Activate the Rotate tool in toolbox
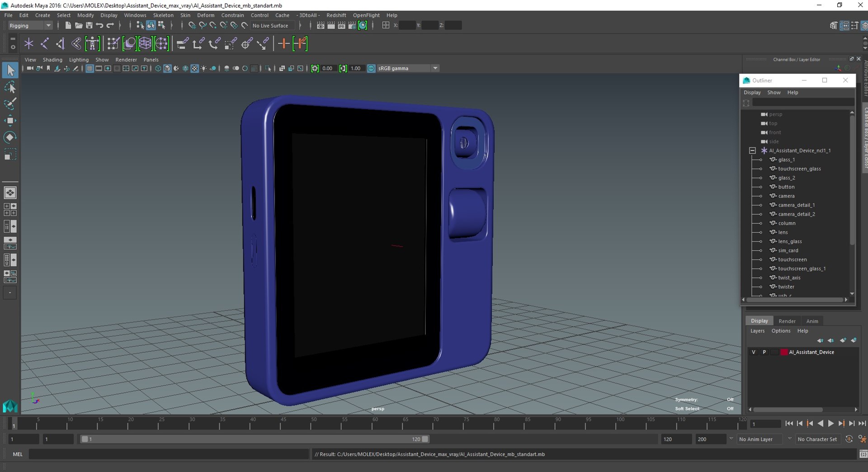 point(10,137)
